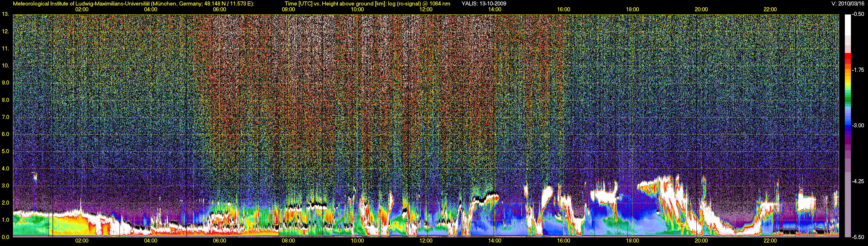Click the '12.' height axis label

(x=5, y=31)
